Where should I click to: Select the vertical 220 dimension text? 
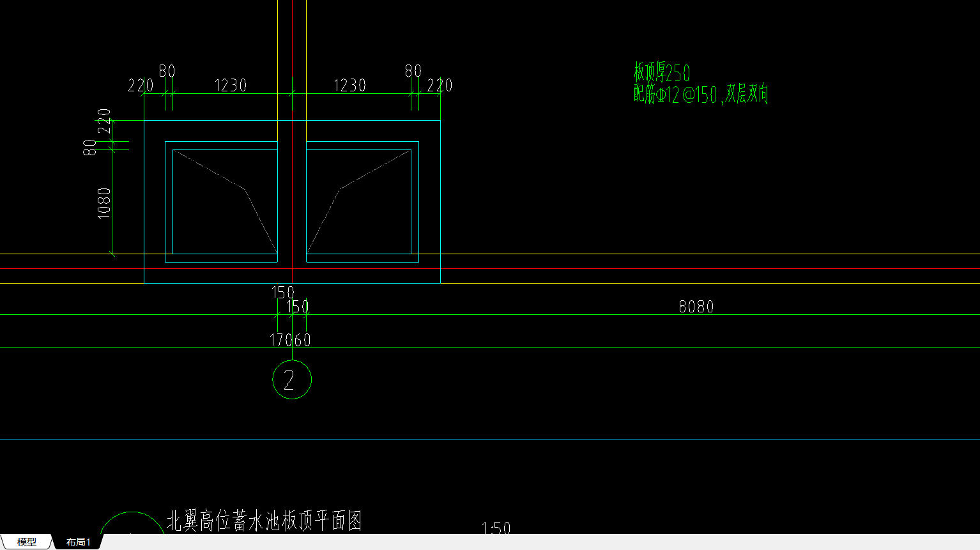pyautogui.click(x=104, y=121)
